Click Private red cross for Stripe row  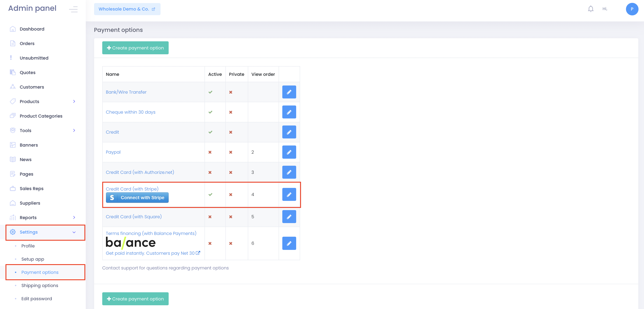[231, 194]
